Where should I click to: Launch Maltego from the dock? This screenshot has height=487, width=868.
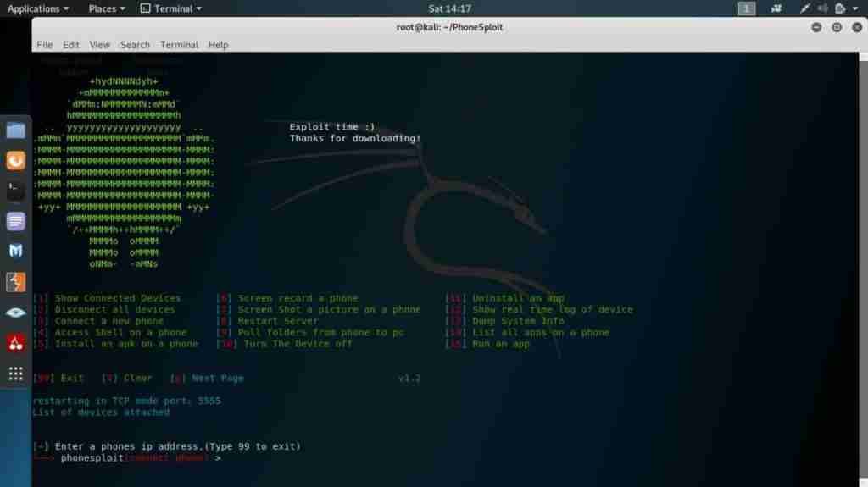pos(15,252)
